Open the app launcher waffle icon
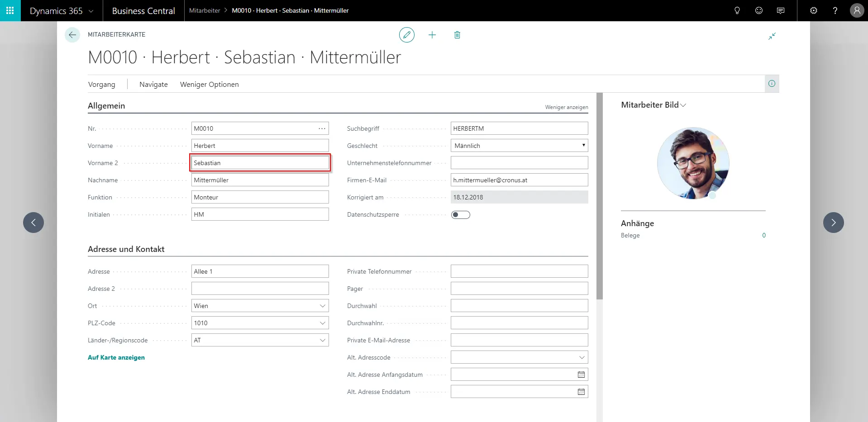 pos(10,10)
